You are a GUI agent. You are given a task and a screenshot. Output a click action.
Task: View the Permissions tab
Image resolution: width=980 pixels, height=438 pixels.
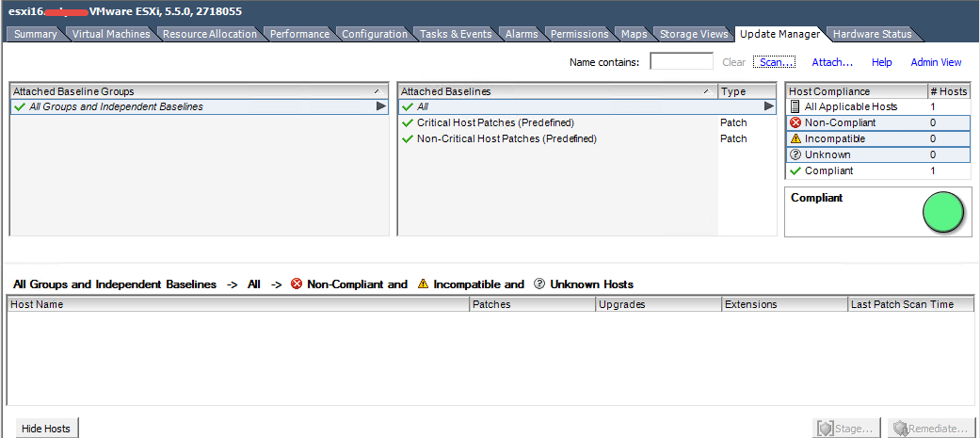point(579,34)
